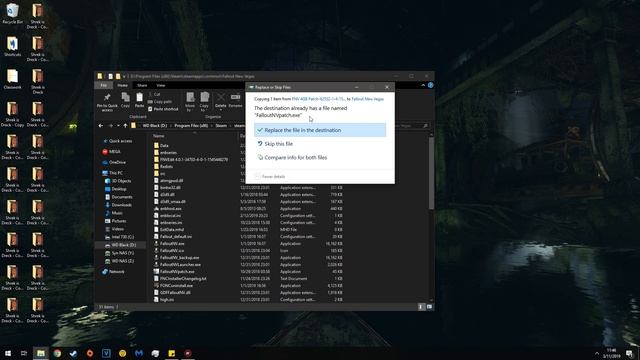Image resolution: width=640 pixels, height=360 pixels.
Task: Open recent locations dropdown arrow
Action: (118, 126)
